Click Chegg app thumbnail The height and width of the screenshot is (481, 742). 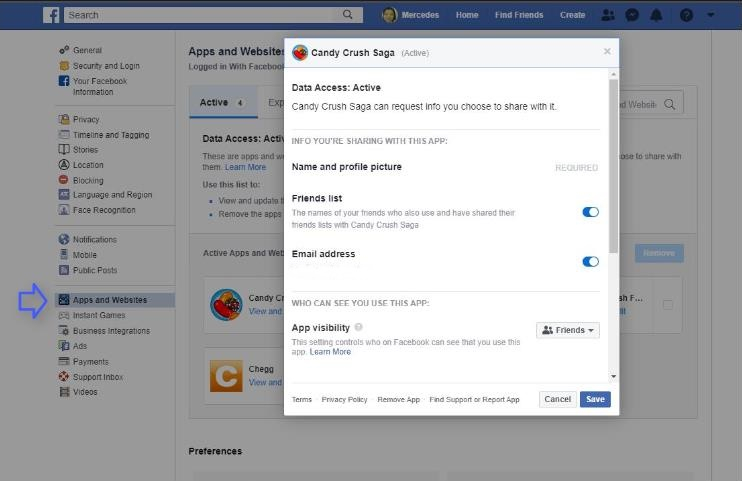coord(226,376)
